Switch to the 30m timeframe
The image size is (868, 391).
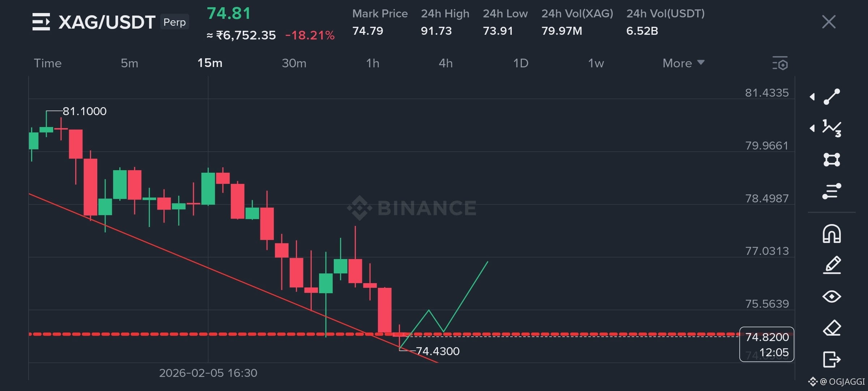(294, 63)
